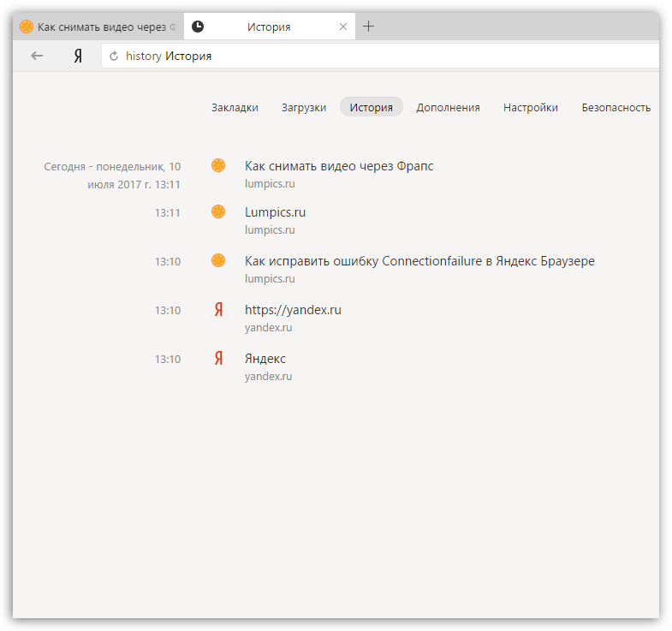Click the 13:10 time beside Яндекс
Image resolution: width=672 pixels, height=631 pixels.
coord(168,360)
